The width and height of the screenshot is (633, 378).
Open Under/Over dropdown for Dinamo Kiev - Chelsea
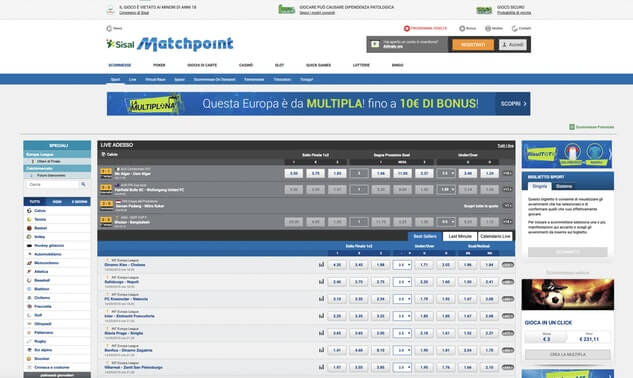(402, 265)
